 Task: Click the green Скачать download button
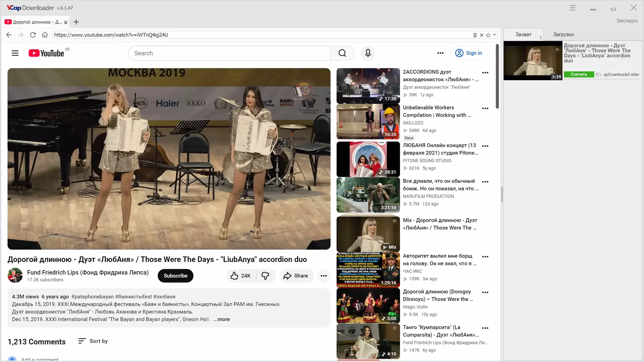point(579,75)
